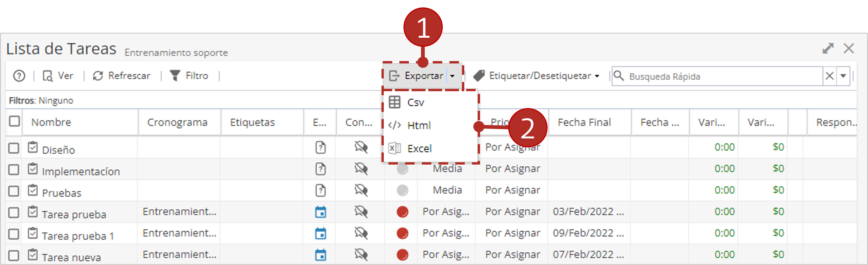The width and height of the screenshot is (868, 265).
Task: Check the Tarea prueba 1 checkbox
Action: [13, 234]
